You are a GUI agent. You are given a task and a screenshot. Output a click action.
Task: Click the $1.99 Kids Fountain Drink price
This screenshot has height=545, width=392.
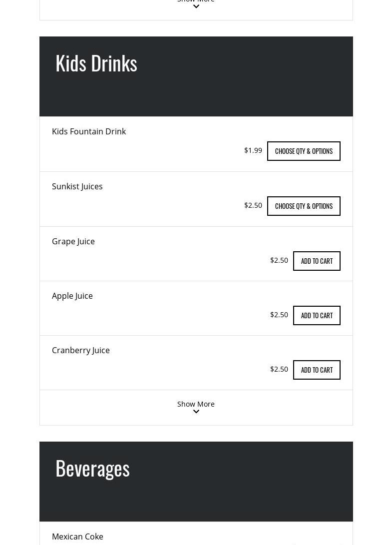253,150
